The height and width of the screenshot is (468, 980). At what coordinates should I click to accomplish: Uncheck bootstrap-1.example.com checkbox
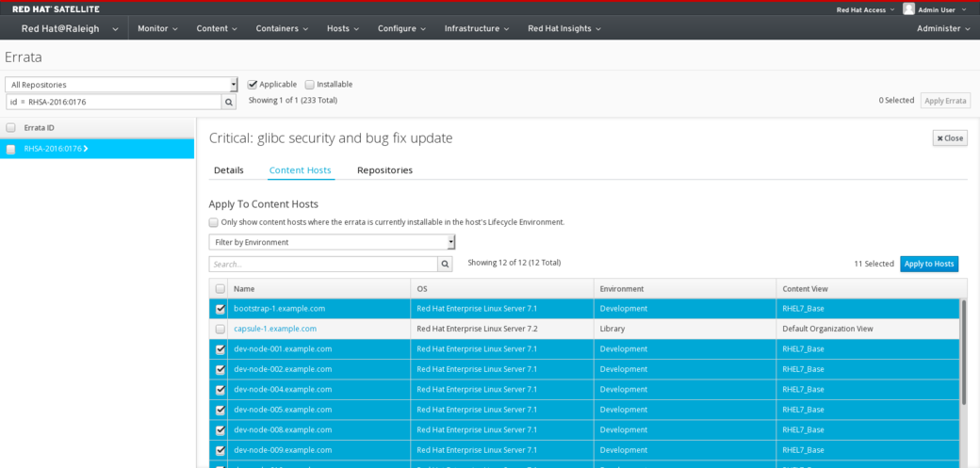click(220, 309)
